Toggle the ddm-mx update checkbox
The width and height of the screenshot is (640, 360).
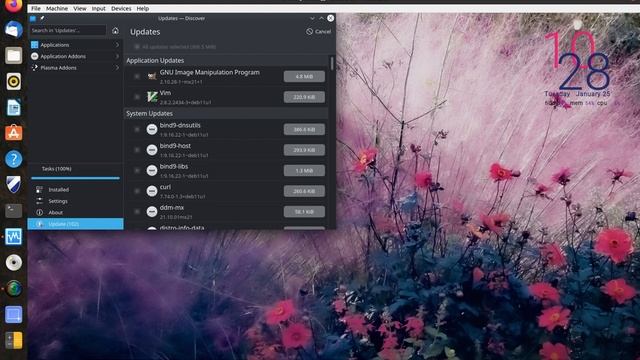137,211
